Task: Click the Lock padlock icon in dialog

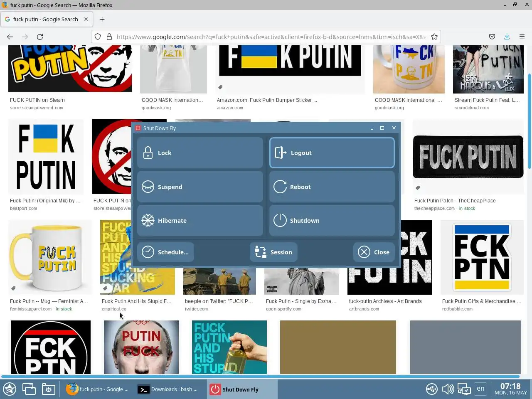Action: point(148,153)
